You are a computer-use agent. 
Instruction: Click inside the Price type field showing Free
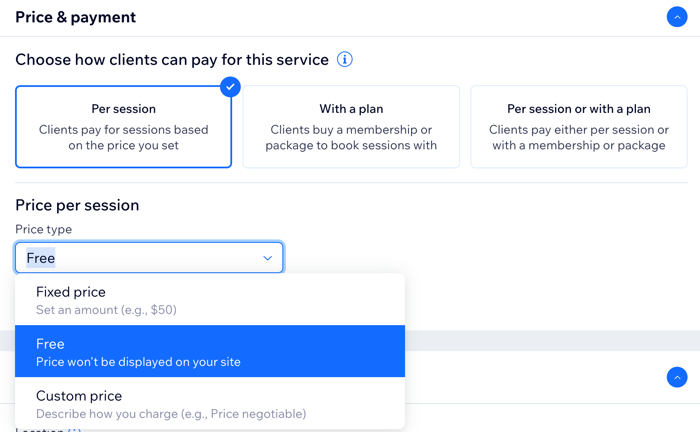click(x=149, y=258)
